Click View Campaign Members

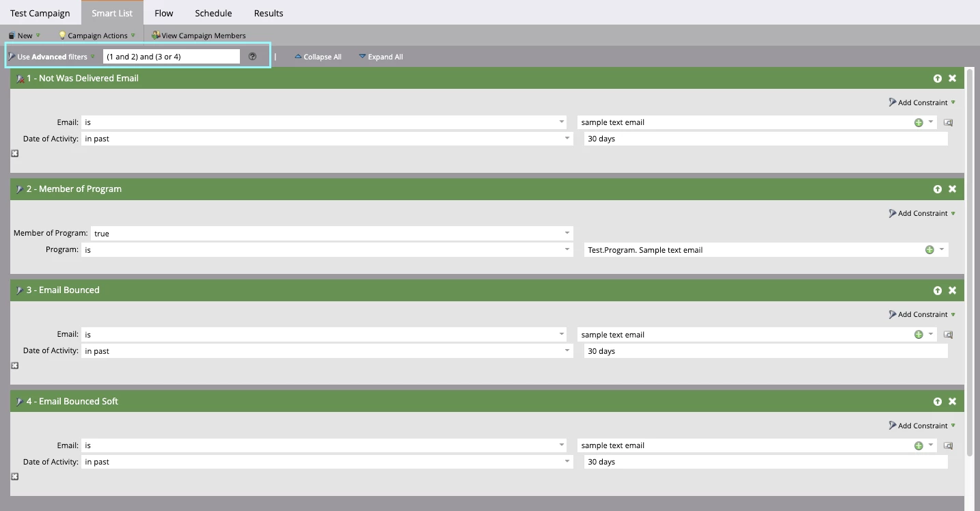(199, 36)
